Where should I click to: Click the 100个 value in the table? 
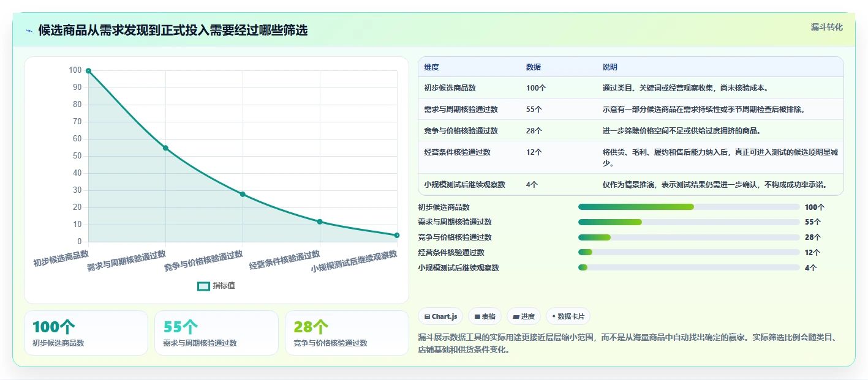tap(535, 88)
